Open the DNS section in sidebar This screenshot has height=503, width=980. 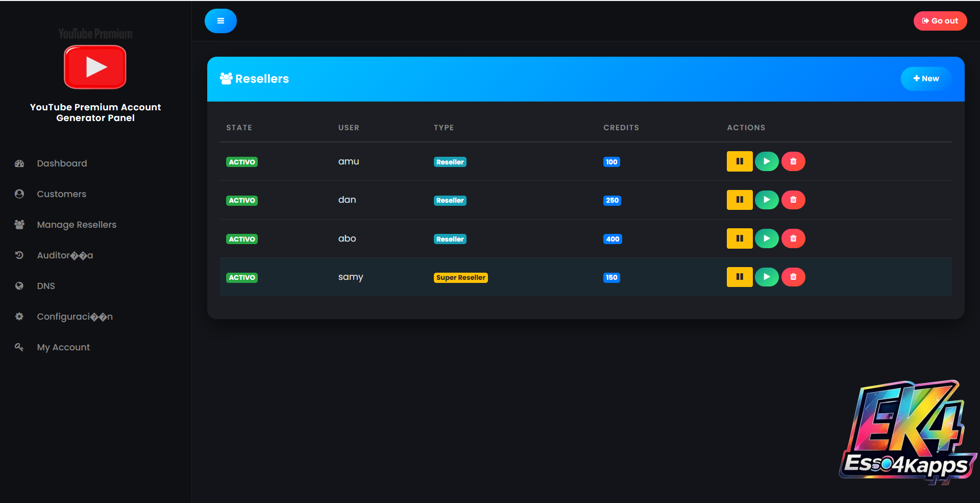tap(46, 286)
